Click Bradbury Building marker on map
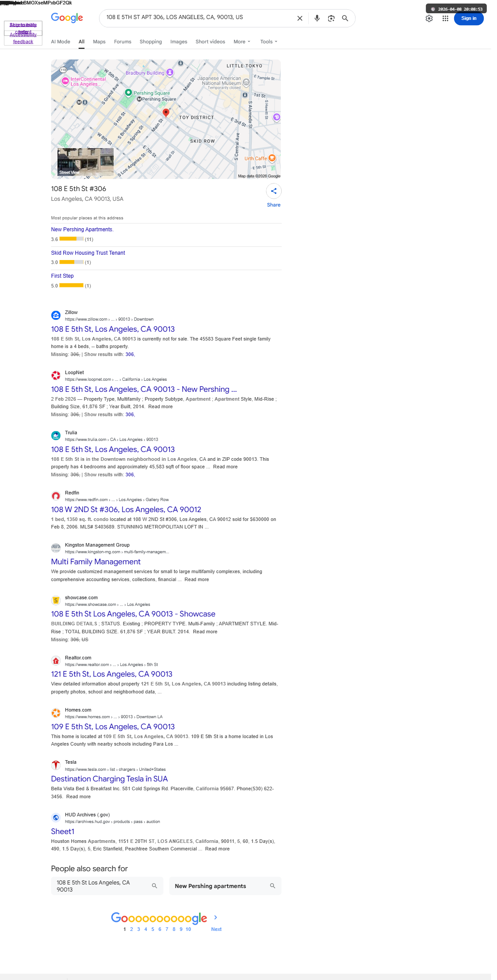The height and width of the screenshot is (980, 497). (x=170, y=73)
